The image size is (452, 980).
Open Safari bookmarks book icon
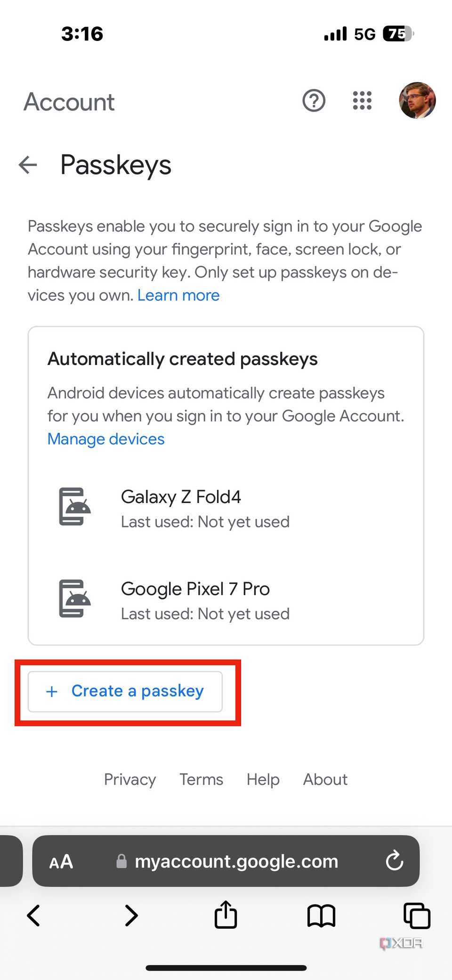coord(321,916)
